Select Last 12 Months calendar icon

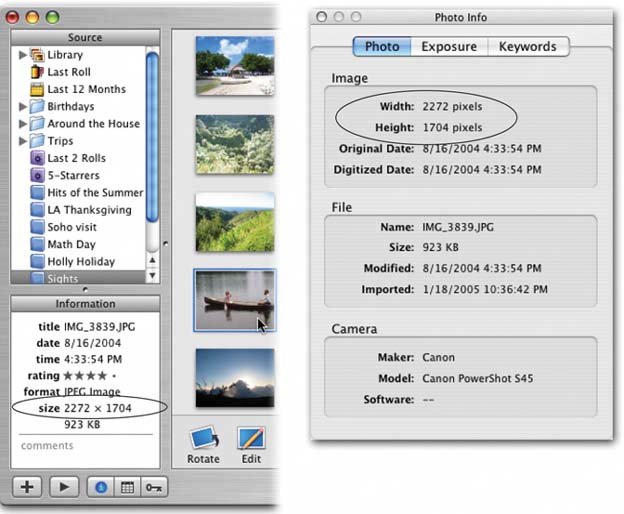click(x=38, y=89)
